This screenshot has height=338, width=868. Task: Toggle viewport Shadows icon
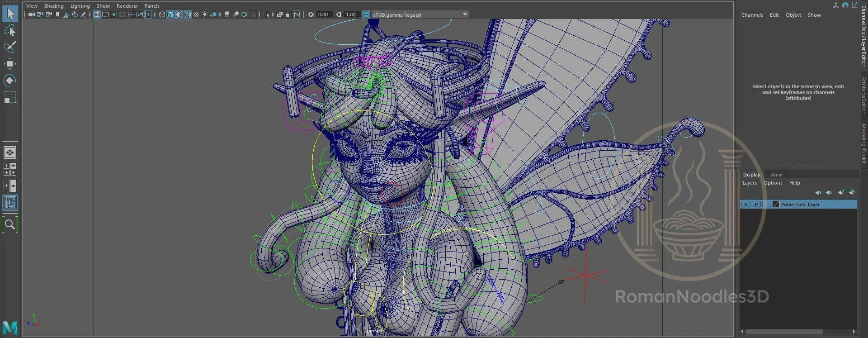pyautogui.click(x=213, y=14)
